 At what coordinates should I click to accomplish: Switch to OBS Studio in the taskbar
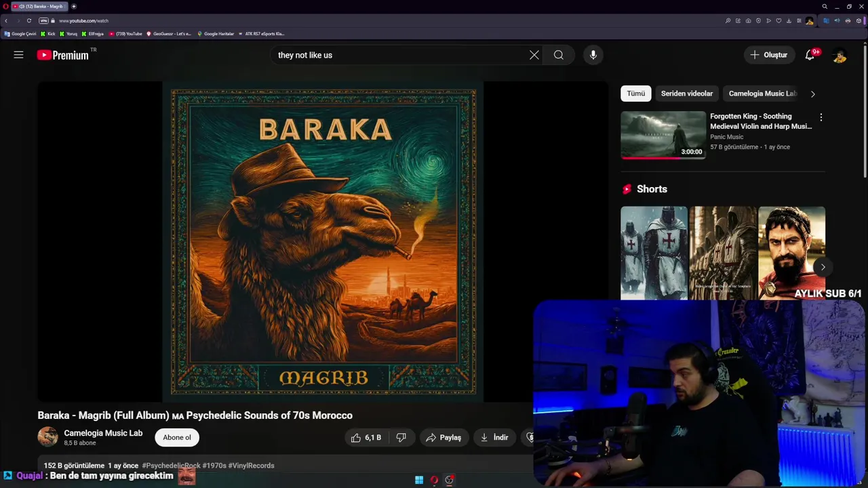(x=449, y=480)
